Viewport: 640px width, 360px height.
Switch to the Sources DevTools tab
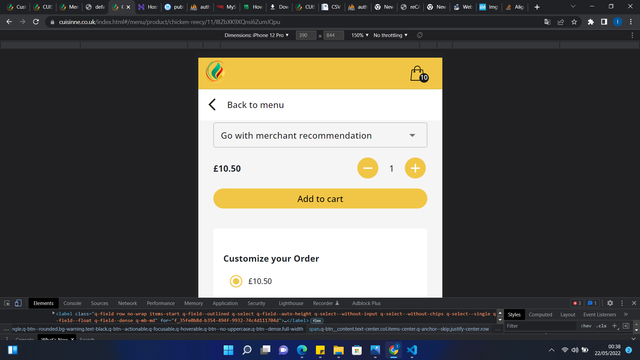click(100, 303)
